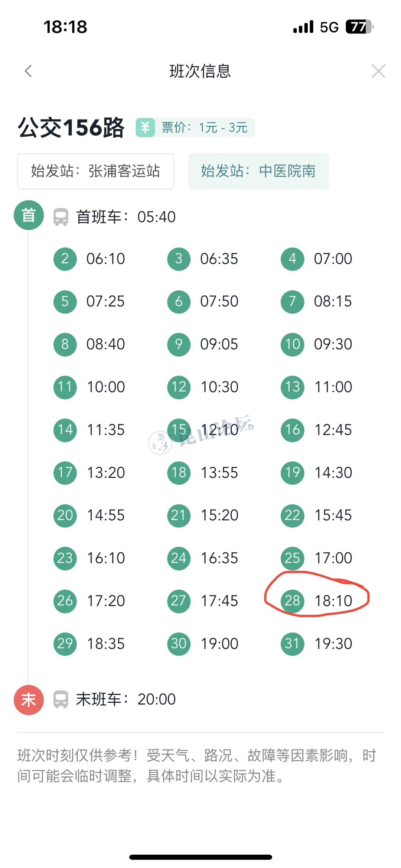This screenshot has height=868, width=401.
Task: Tap the 12:10 departure entry
Action: tap(219, 430)
